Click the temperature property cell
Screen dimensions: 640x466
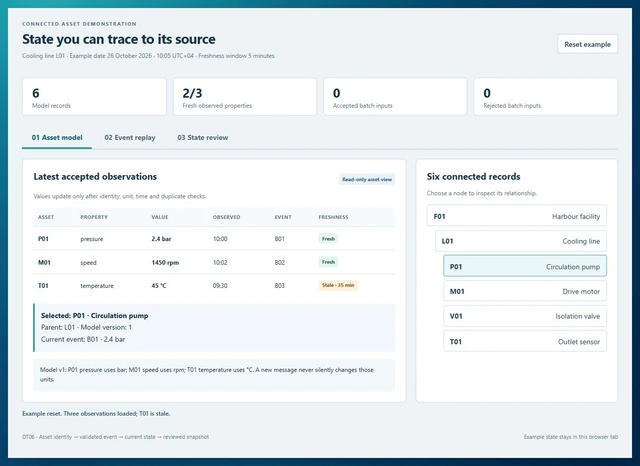(97, 286)
